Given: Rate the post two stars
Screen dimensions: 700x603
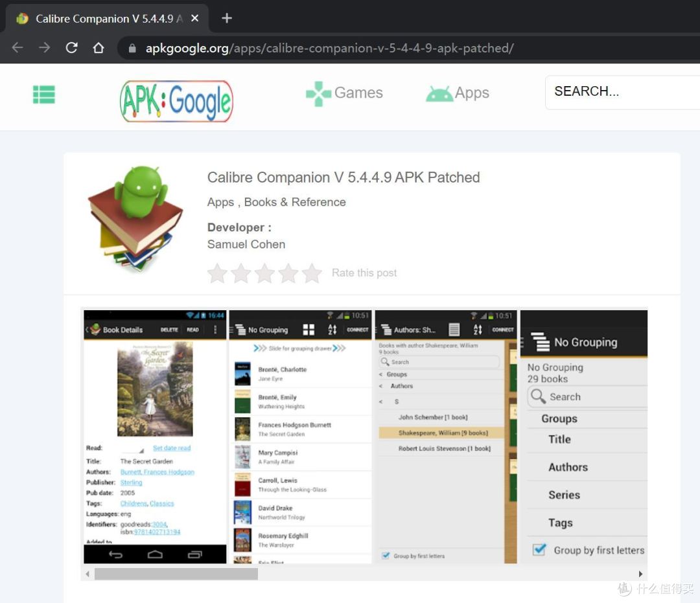Looking at the screenshot, I should [x=241, y=273].
